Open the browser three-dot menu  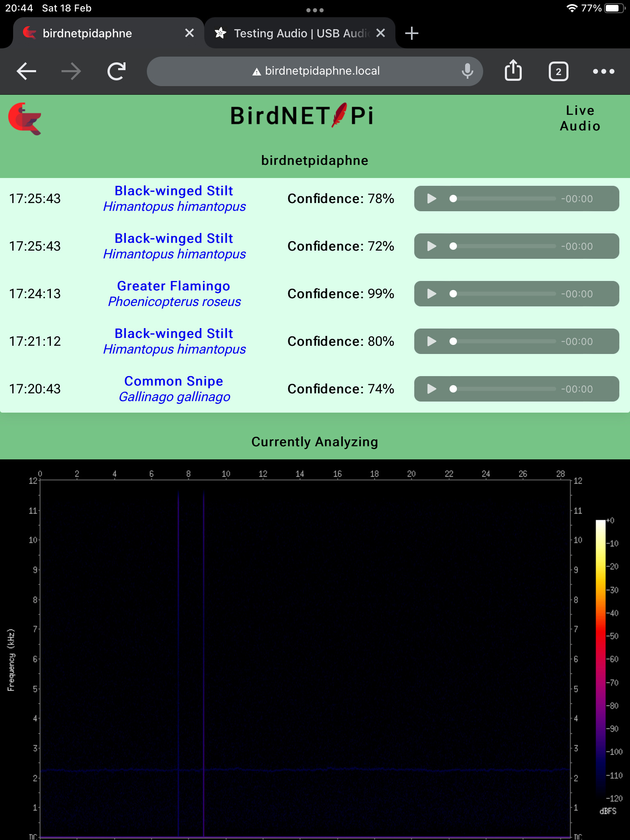click(x=604, y=71)
